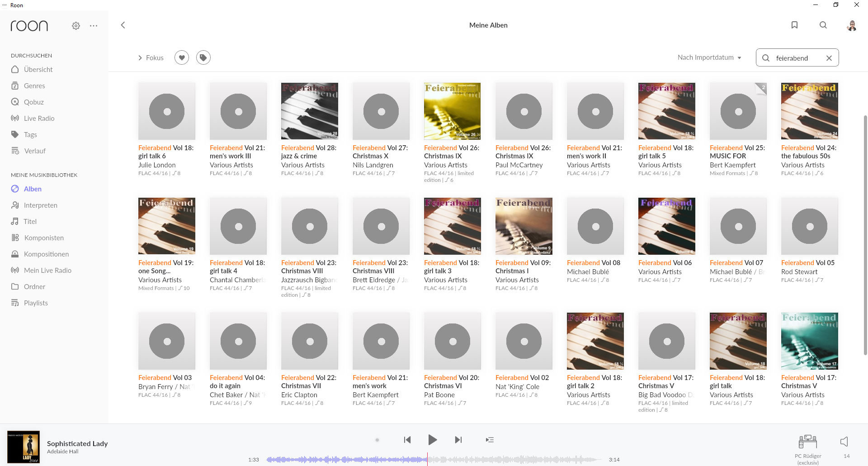Open the user profile avatar
Viewport: 868px width, 466px height.
click(x=852, y=25)
